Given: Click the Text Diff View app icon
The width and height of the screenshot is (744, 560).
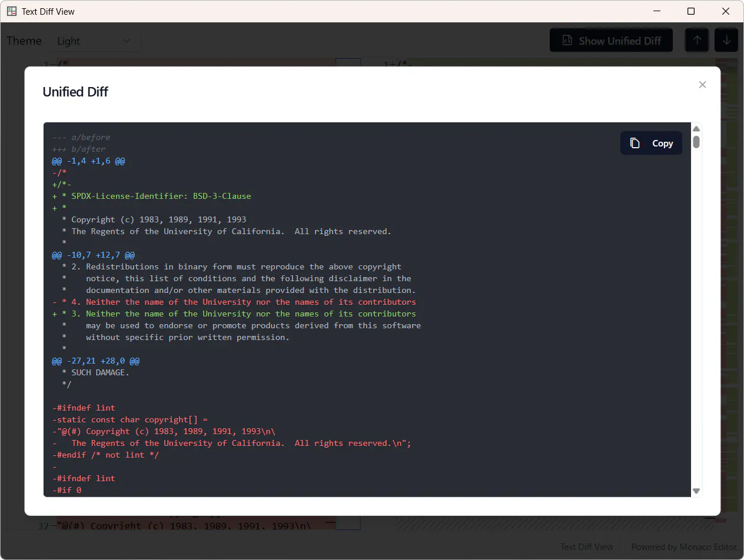Looking at the screenshot, I should click(12, 11).
